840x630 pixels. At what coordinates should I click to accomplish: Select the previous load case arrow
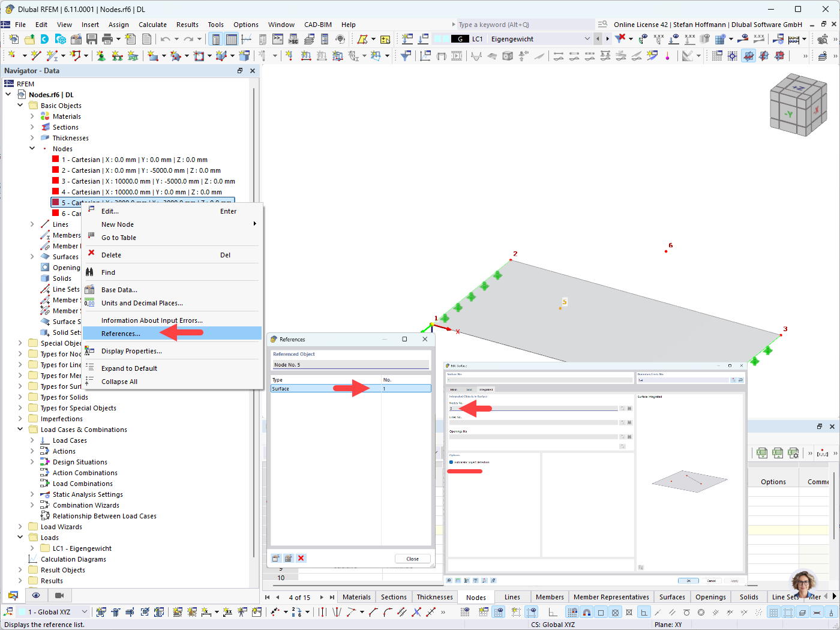(598, 39)
